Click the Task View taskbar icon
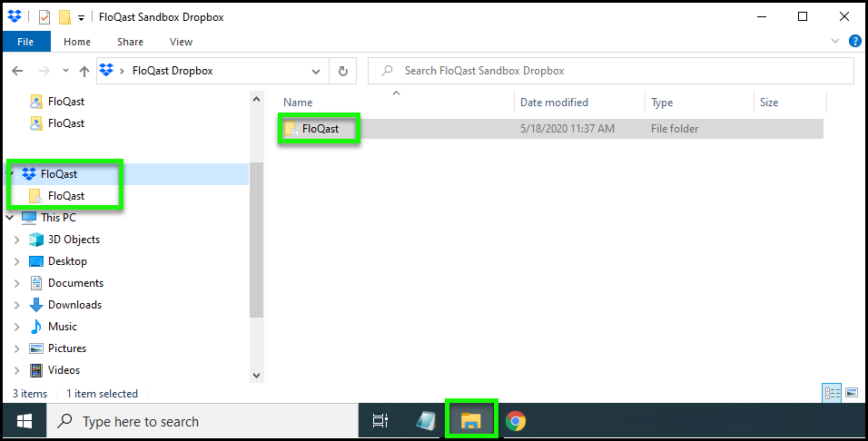Viewport: 868px width, 441px height. pyautogui.click(x=380, y=420)
